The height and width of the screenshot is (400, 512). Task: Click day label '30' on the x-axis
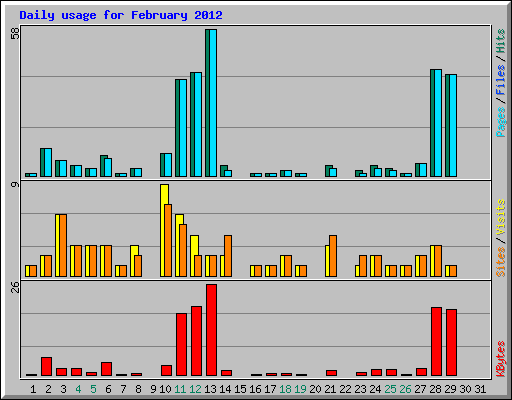pos(465,389)
